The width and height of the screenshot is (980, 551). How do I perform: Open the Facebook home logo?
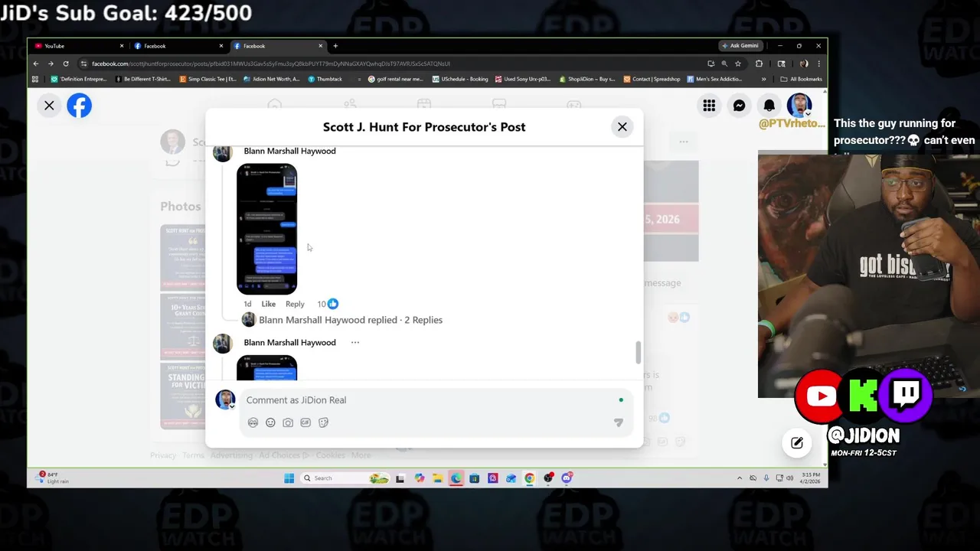(79, 106)
